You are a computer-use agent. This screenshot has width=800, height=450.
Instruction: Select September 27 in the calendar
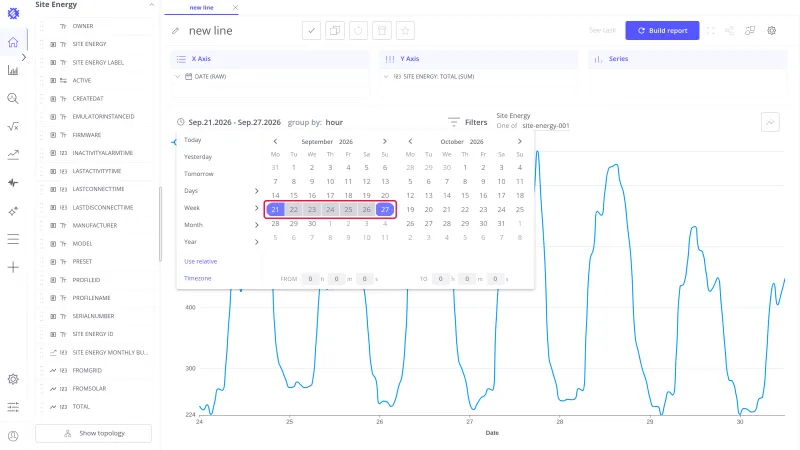[x=385, y=209]
